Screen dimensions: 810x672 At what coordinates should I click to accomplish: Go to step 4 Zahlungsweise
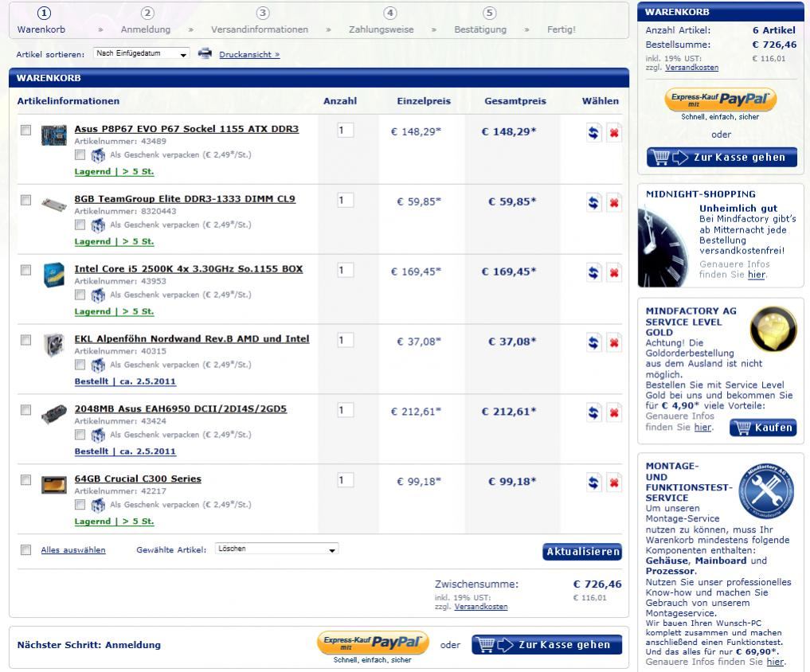click(382, 21)
